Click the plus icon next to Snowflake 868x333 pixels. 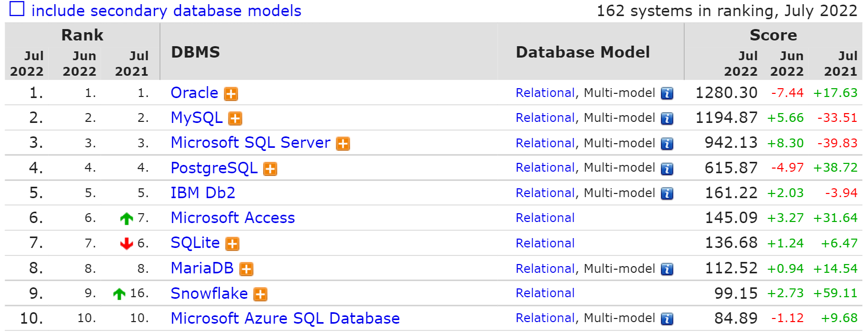point(261,294)
